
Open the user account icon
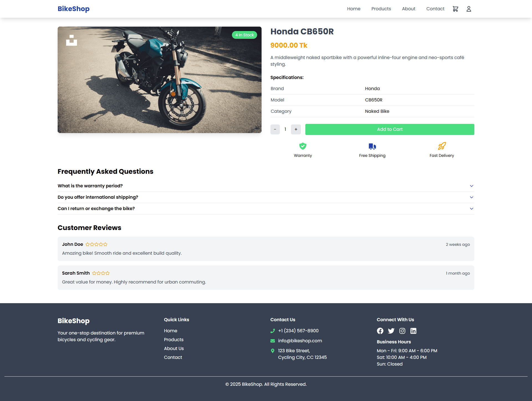pyautogui.click(x=469, y=9)
